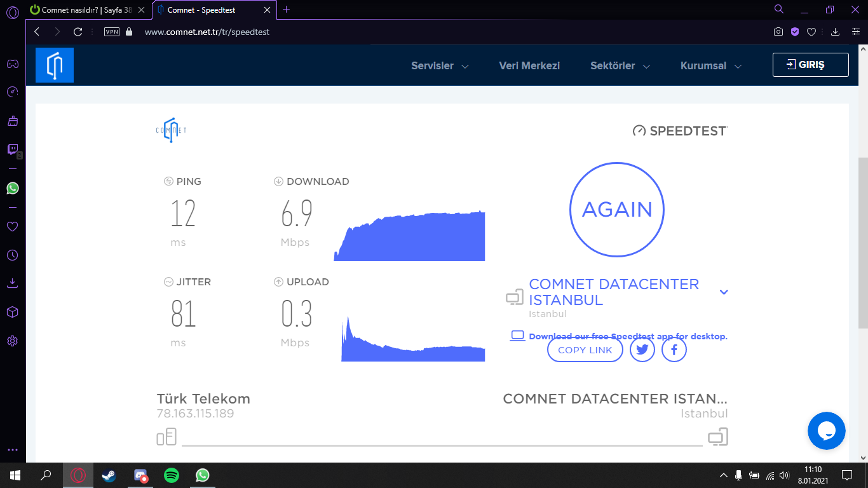Open Spotify from the taskbar
This screenshot has height=488, width=868.
coord(172,475)
